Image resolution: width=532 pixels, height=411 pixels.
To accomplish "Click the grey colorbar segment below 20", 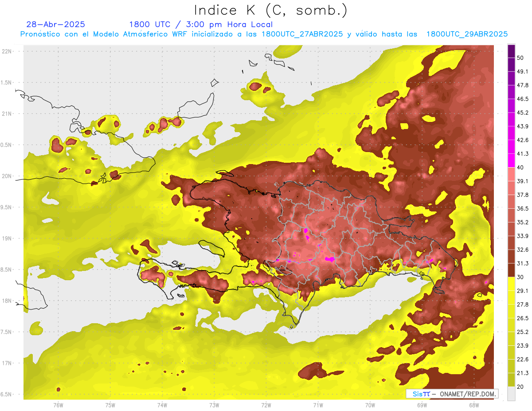I will pos(511,393).
